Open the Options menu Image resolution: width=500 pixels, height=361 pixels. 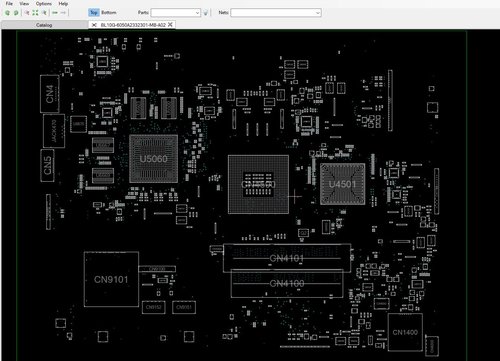[x=44, y=3]
